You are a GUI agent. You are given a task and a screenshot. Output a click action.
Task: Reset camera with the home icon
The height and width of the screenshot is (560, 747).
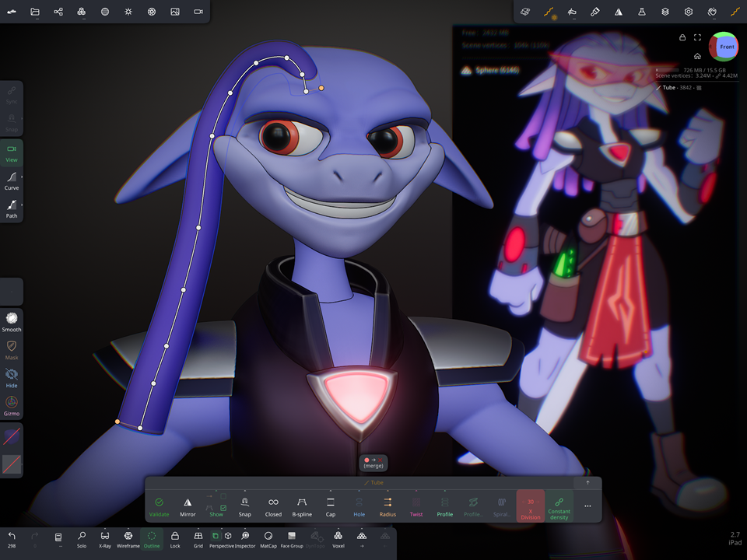click(x=697, y=56)
